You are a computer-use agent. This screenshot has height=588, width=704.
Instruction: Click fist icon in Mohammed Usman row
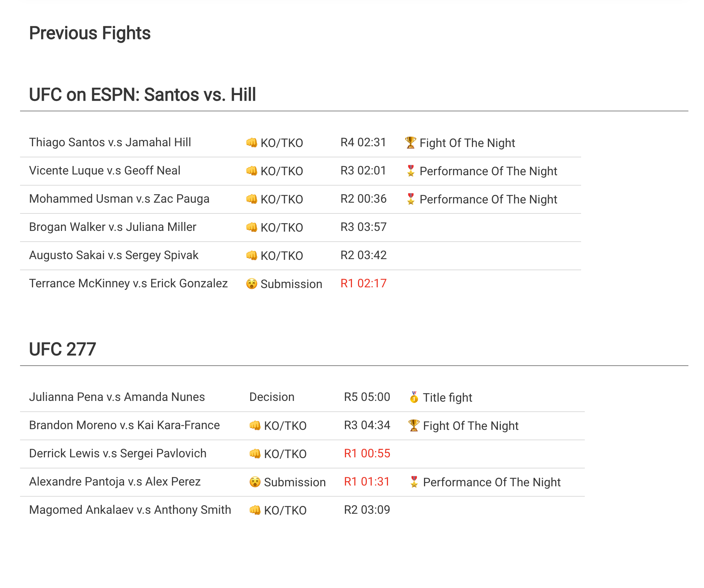[251, 199]
